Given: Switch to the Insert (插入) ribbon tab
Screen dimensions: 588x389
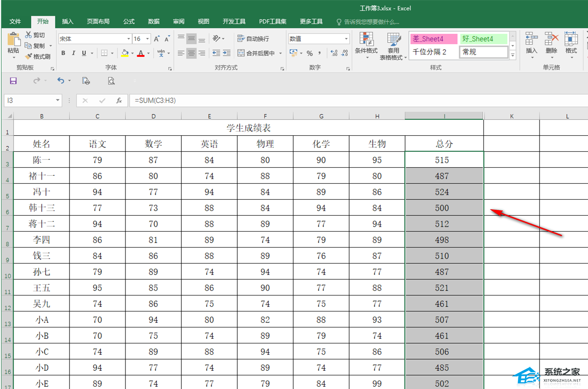Looking at the screenshot, I should 68,22.
